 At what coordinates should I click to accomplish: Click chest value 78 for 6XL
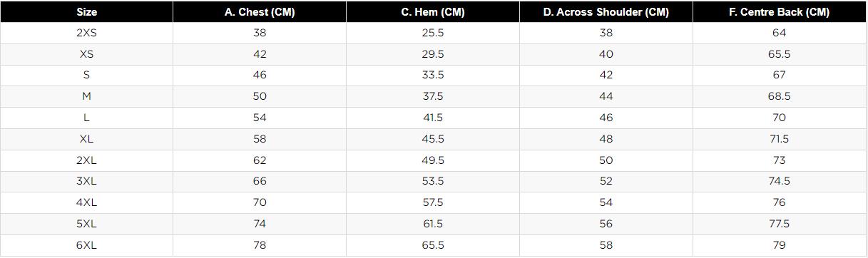pyautogui.click(x=260, y=245)
